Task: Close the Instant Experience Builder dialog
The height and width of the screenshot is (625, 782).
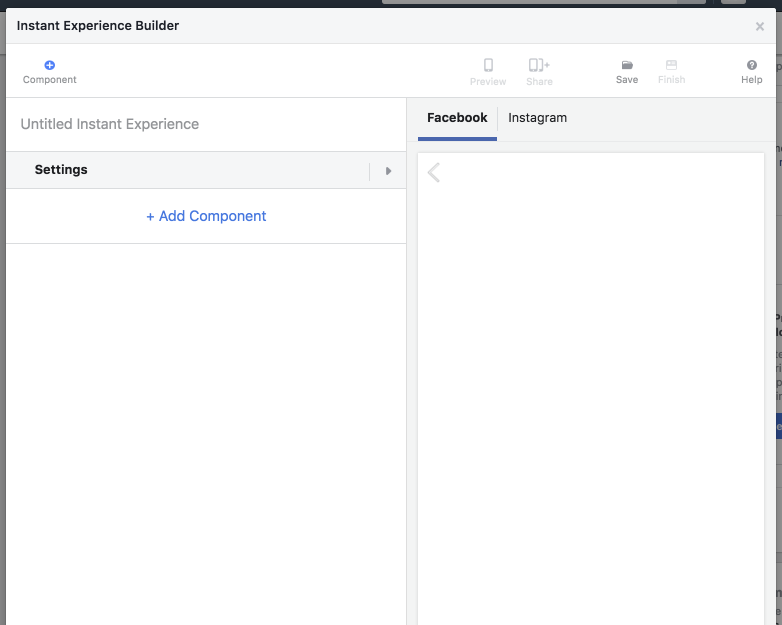Action: click(760, 26)
